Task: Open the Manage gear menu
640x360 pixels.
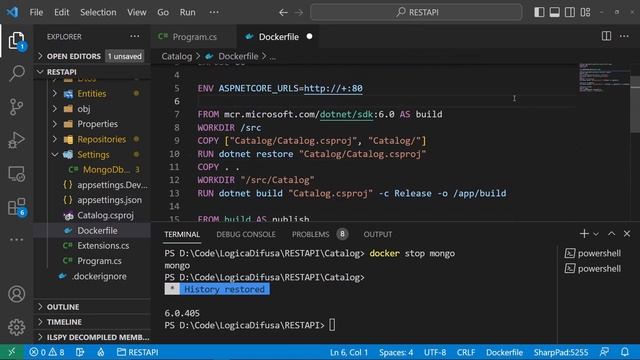Action: [17, 327]
